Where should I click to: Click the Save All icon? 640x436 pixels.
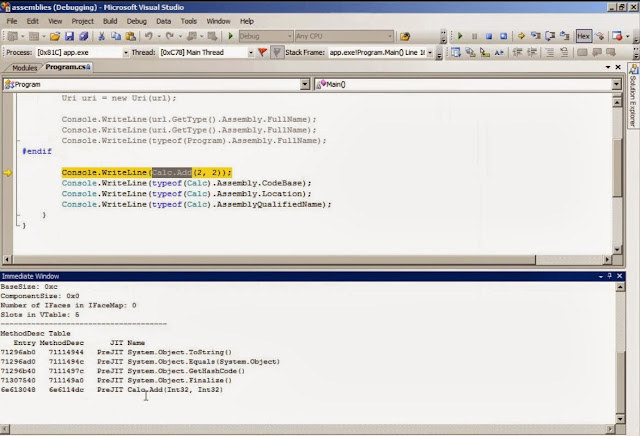pyautogui.click(x=84, y=36)
